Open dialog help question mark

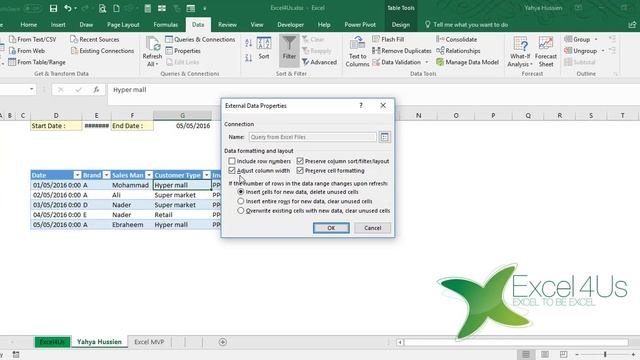point(361,105)
